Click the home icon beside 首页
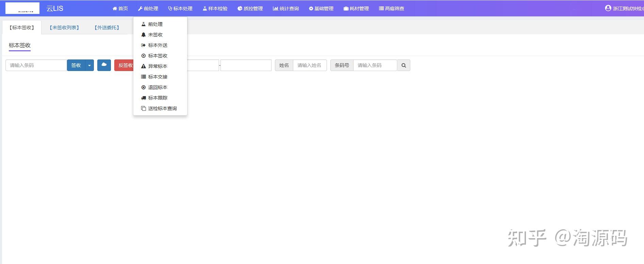Screen dimensions: 644x264 (115, 8)
